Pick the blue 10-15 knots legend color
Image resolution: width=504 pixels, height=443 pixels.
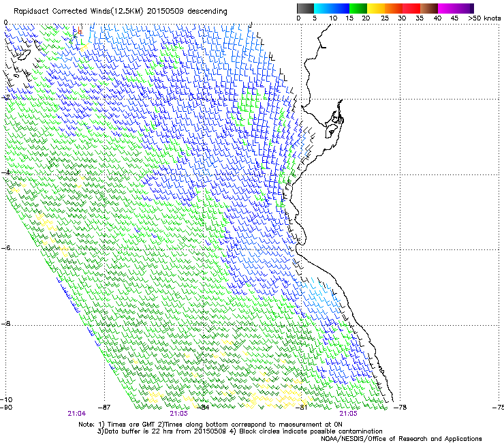(x=340, y=8)
